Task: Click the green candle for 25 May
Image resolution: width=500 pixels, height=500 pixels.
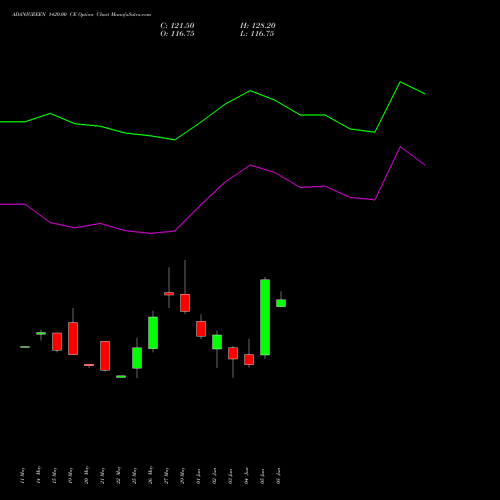Action: point(137,358)
